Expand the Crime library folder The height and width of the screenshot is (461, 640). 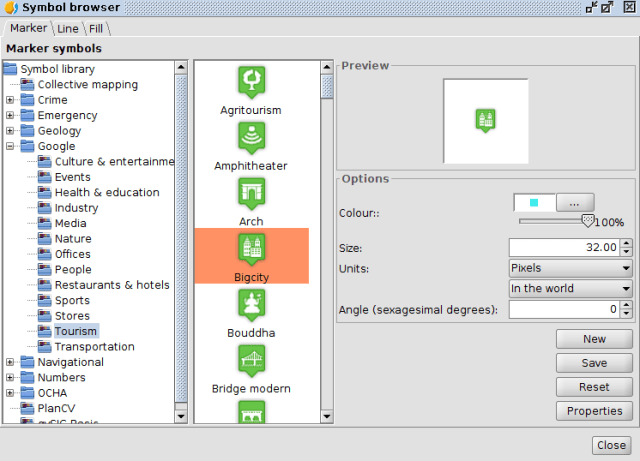tap(10, 100)
